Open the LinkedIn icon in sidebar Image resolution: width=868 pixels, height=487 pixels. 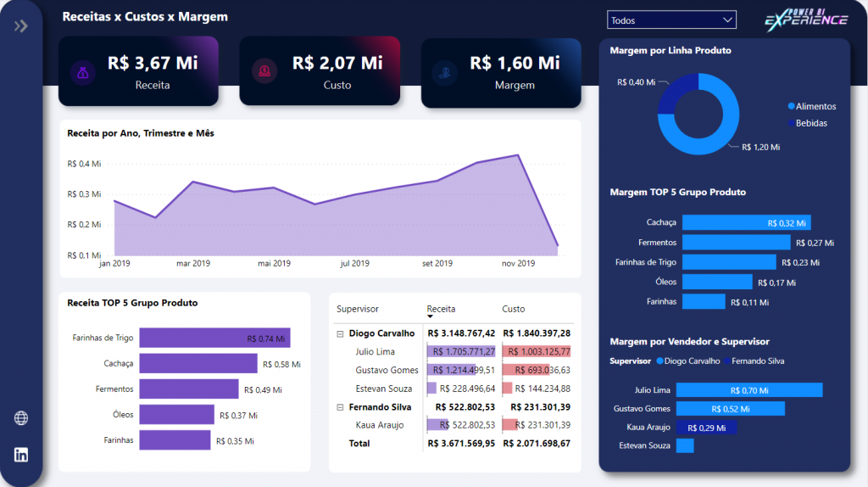(x=21, y=455)
